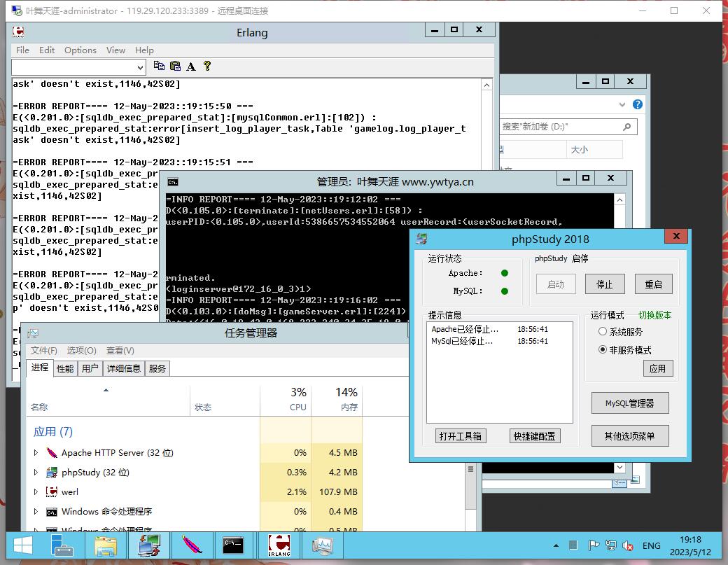The height and width of the screenshot is (565, 728).
Task: Expand the Apache HTTP Server process row
Action: [x=36, y=453]
